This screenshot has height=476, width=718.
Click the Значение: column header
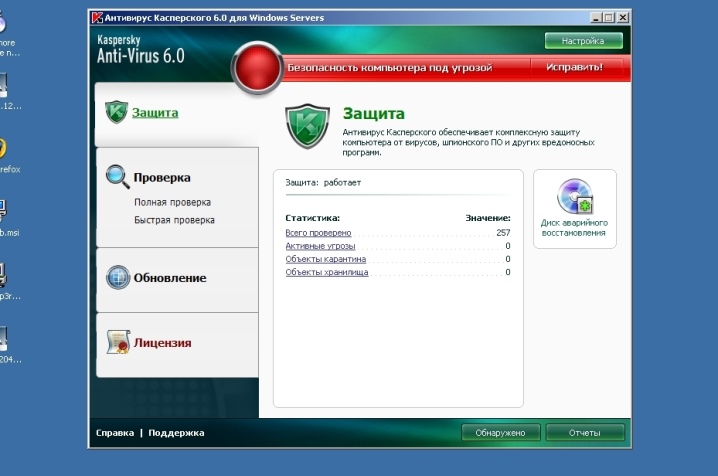488,218
